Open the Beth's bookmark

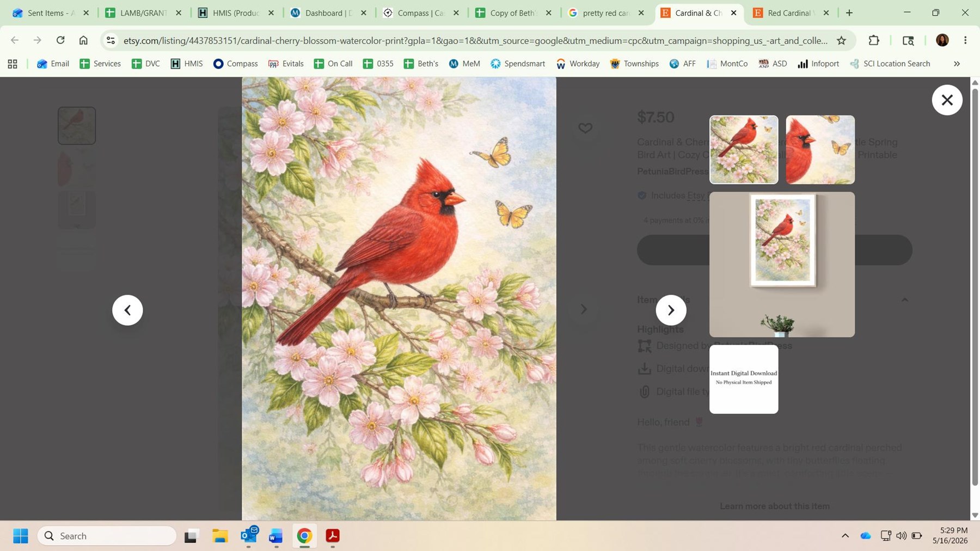pyautogui.click(x=421, y=64)
